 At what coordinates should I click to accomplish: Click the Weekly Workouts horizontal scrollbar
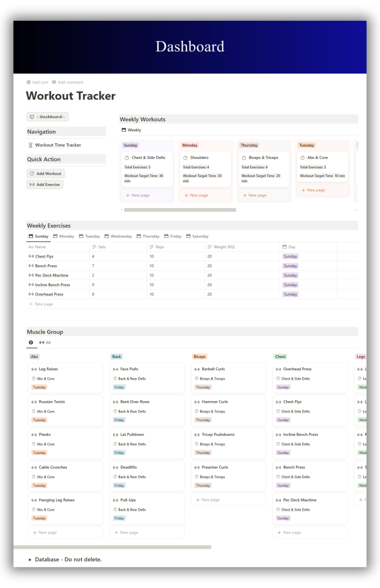coord(180,210)
